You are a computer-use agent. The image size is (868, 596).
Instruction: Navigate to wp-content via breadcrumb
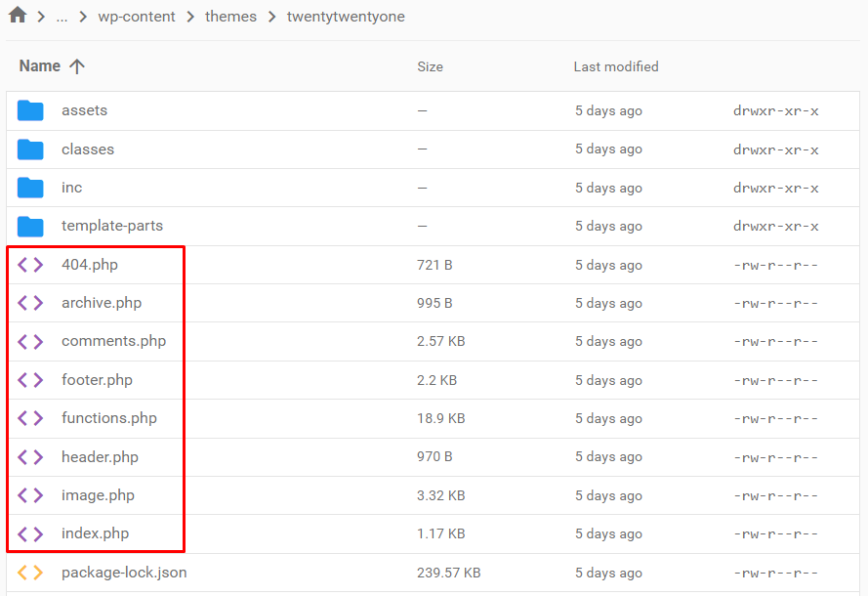click(137, 17)
